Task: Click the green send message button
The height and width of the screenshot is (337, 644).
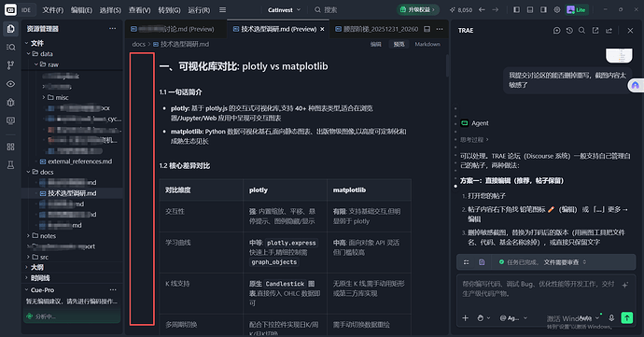Action: (x=627, y=317)
